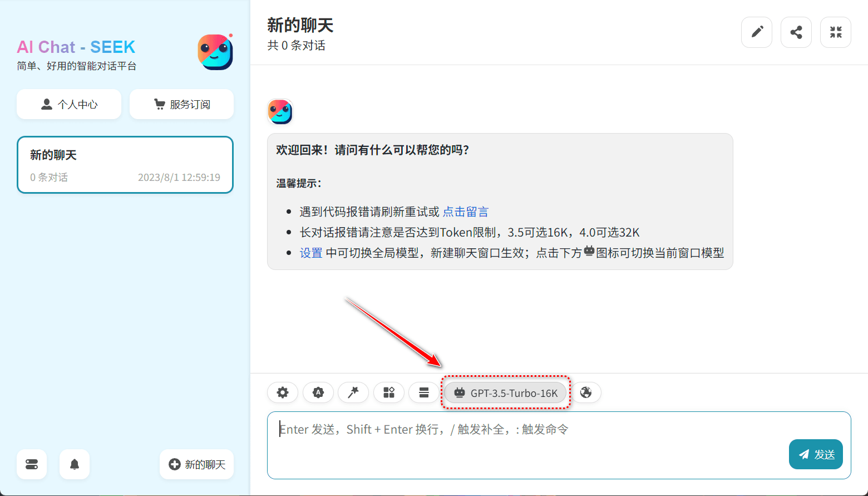Image resolution: width=868 pixels, height=496 pixels.
Task: Open chat settings gear in toolbar
Action: click(283, 392)
